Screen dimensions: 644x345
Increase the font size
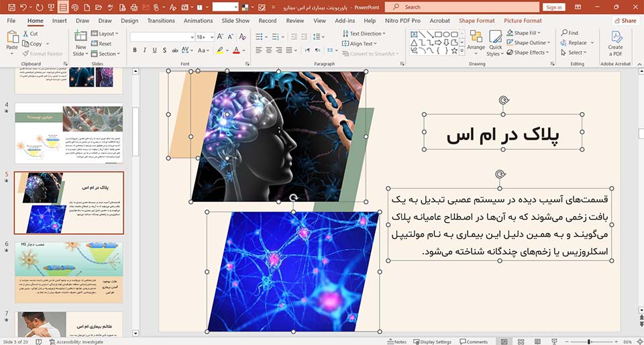click(x=220, y=37)
